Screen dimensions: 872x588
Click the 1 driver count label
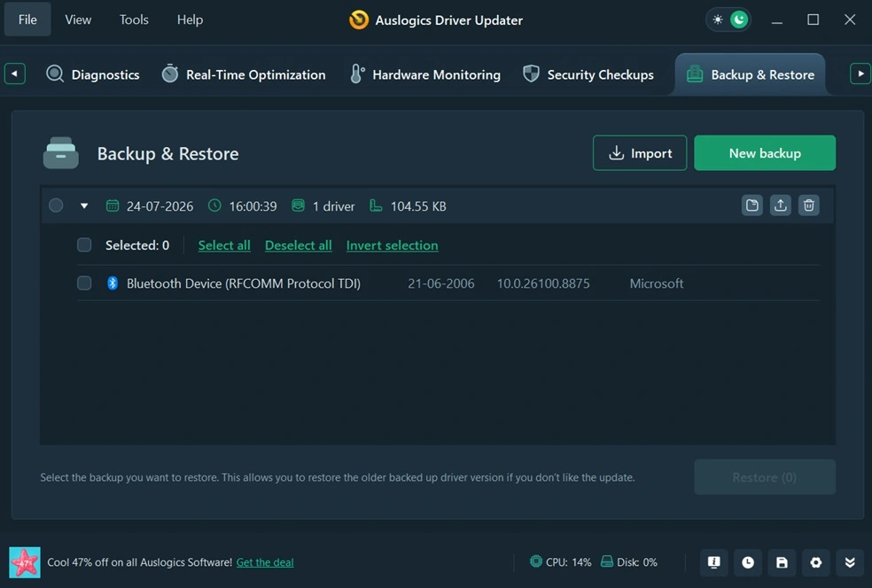[334, 206]
